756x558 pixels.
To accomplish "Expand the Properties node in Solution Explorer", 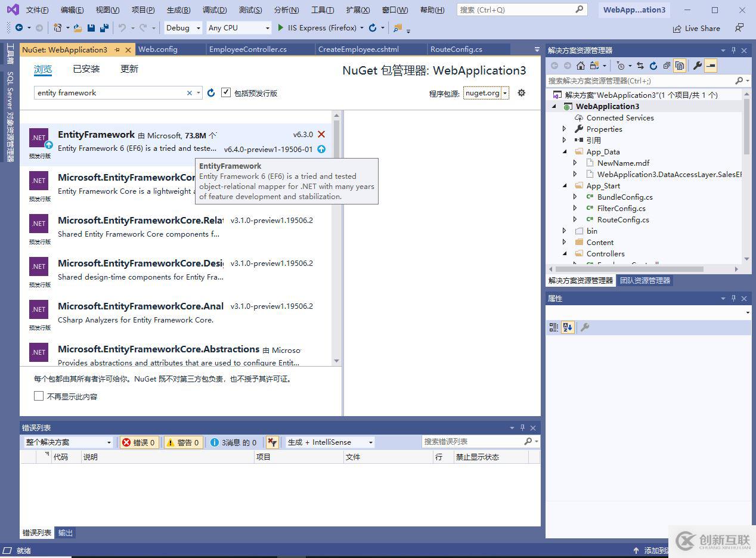I will pos(565,129).
